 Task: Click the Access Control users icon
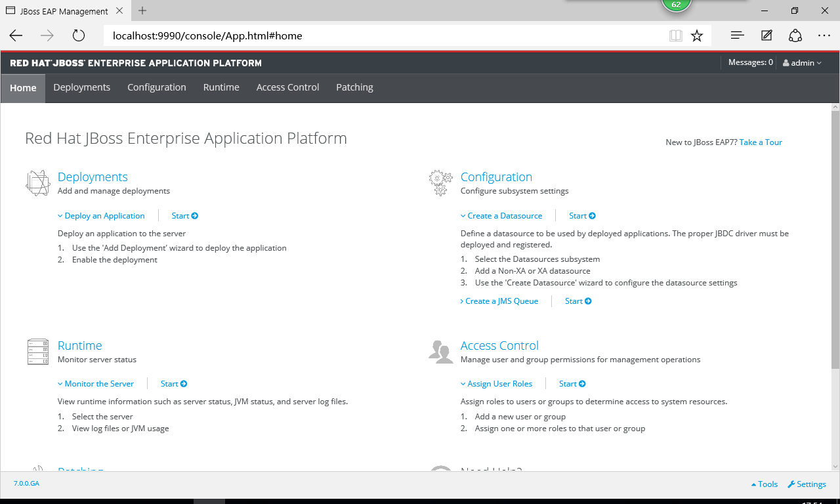pyautogui.click(x=440, y=352)
